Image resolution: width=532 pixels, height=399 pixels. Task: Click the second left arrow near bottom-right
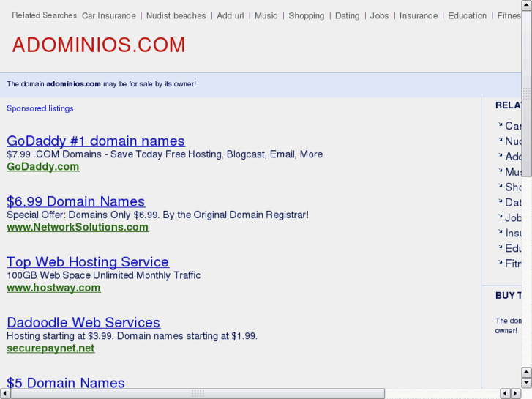[x=506, y=394]
